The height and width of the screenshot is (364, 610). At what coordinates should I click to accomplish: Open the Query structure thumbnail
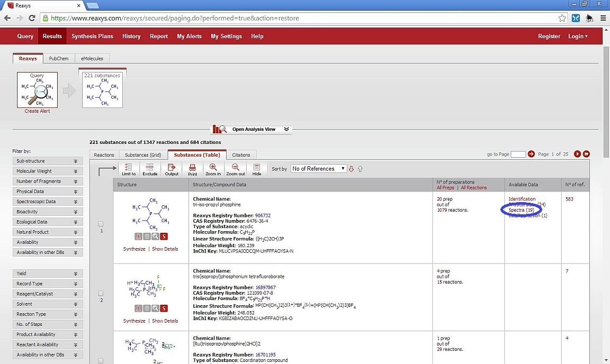tap(38, 90)
